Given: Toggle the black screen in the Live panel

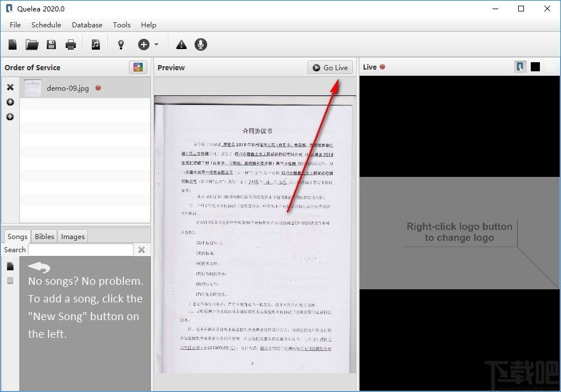Looking at the screenshot, I should [535, 66].
